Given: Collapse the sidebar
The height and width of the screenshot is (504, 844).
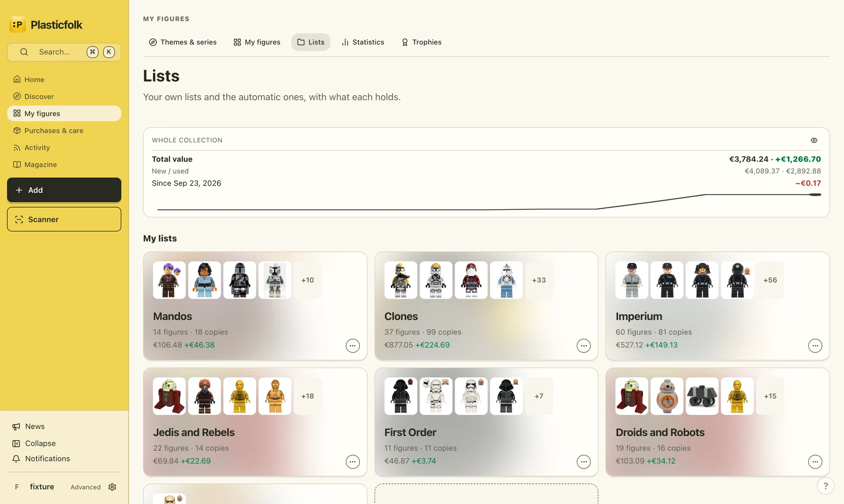Looking at the screenshot, I should (64, 444).
